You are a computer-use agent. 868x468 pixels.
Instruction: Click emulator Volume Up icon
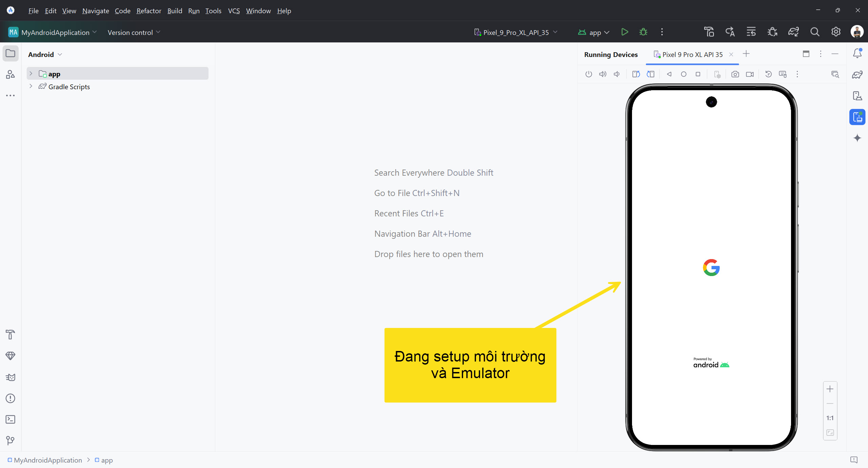(x=603, y=74)
